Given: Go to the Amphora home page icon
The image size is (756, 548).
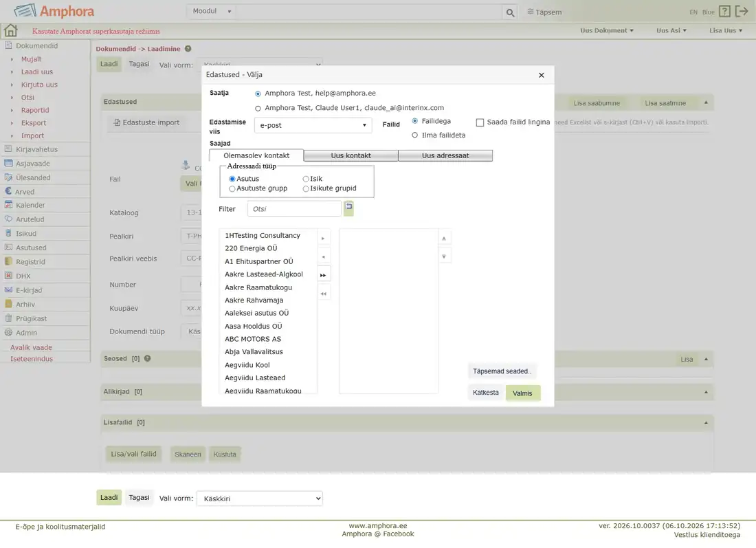Looking at the screenshot, I should (x=10, y=30).
